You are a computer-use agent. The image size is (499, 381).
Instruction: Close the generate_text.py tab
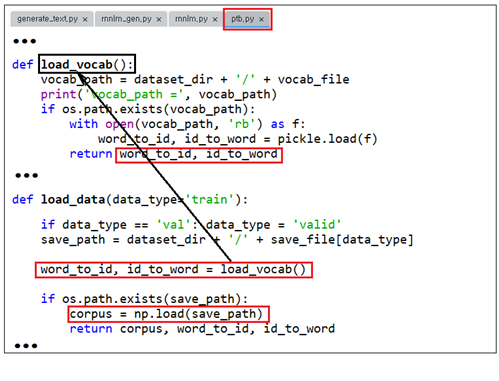point(85,20)
